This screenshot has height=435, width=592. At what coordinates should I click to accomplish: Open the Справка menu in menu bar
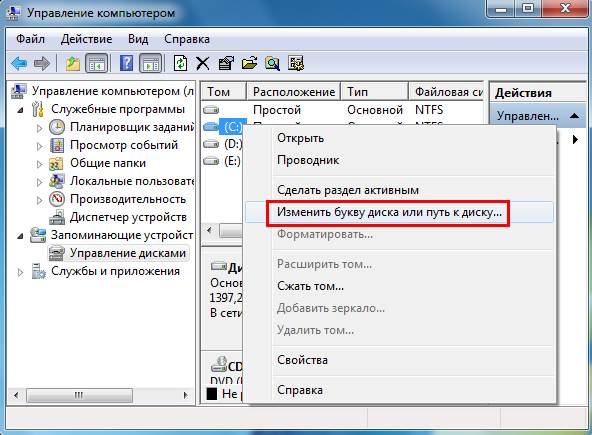click(187, 39)
